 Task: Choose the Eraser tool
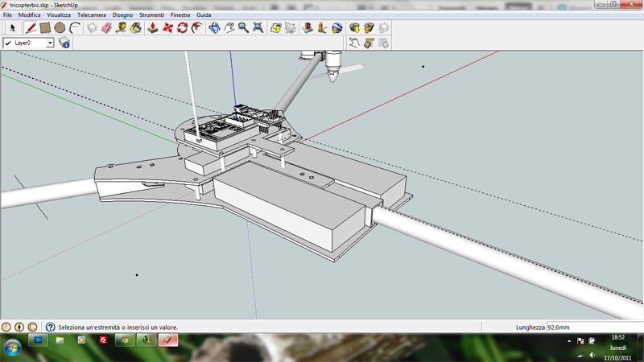click(x=105, y=28)
